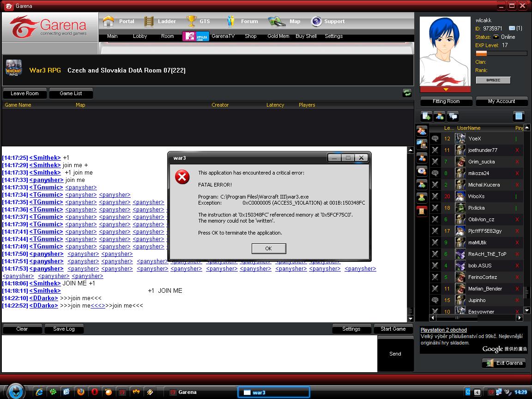Open the mail inbox envelope icon

(x=512, y=29)
